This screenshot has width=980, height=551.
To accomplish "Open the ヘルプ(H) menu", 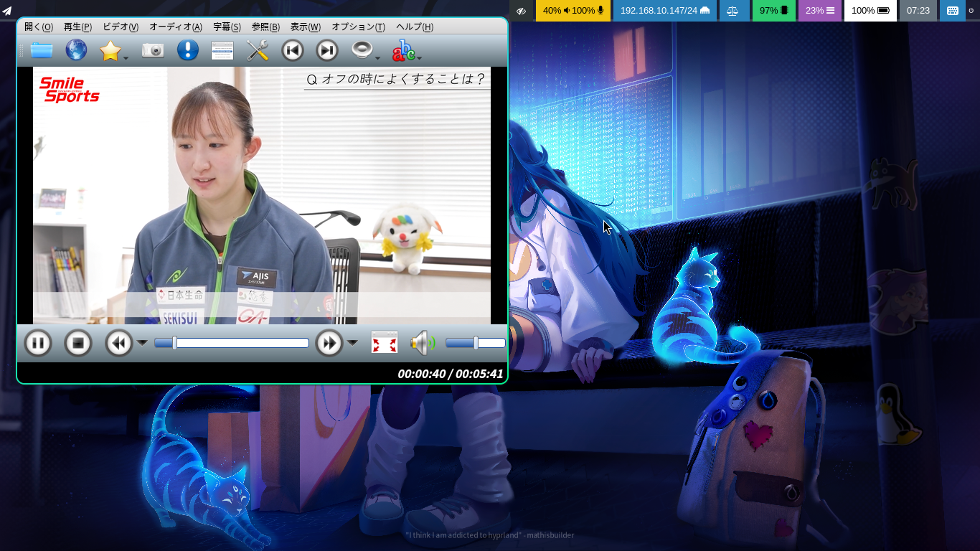I will pos(415,27).
